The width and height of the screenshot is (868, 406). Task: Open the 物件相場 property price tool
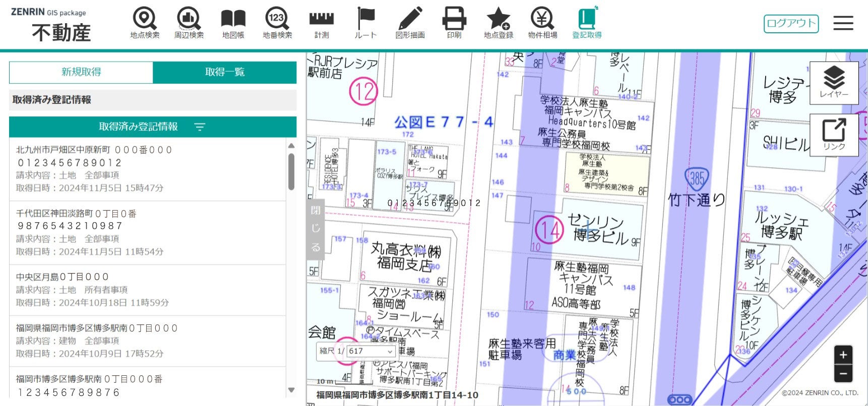[542, 23]
